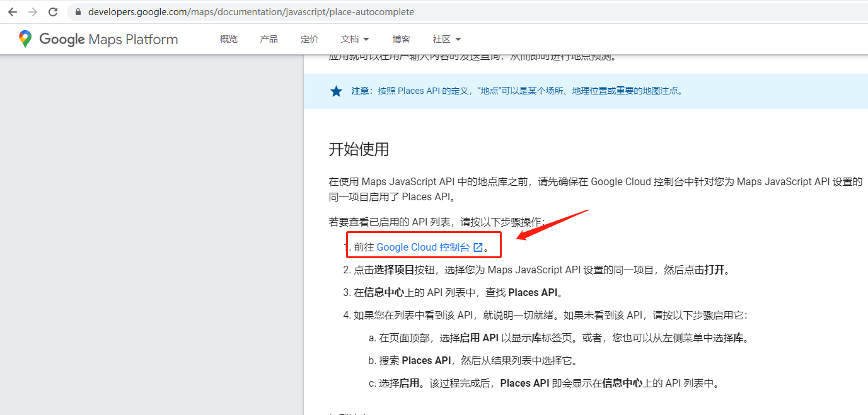
Task: Expand the 社区 dropdown menu
Action: (x=447, y=39)
